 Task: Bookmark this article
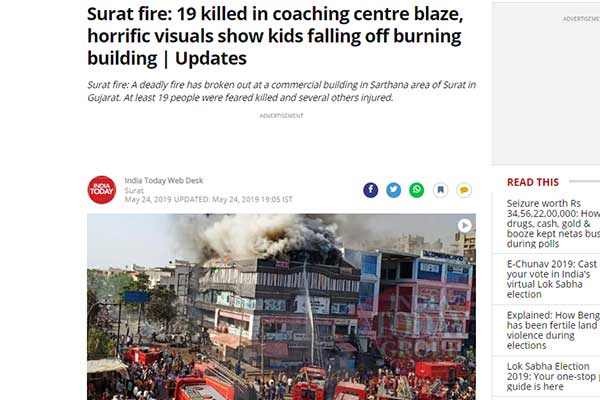pyautogui.click(x=440, y=190)
